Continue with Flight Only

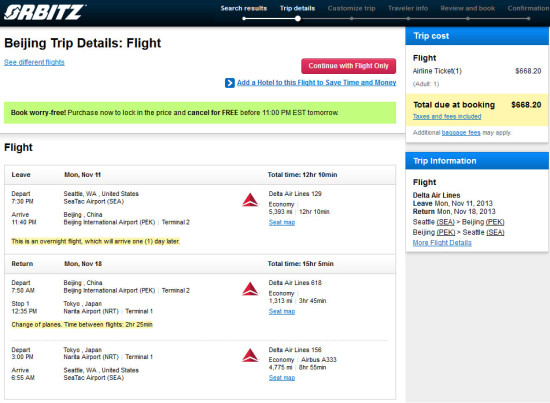(x=348, y=66)
